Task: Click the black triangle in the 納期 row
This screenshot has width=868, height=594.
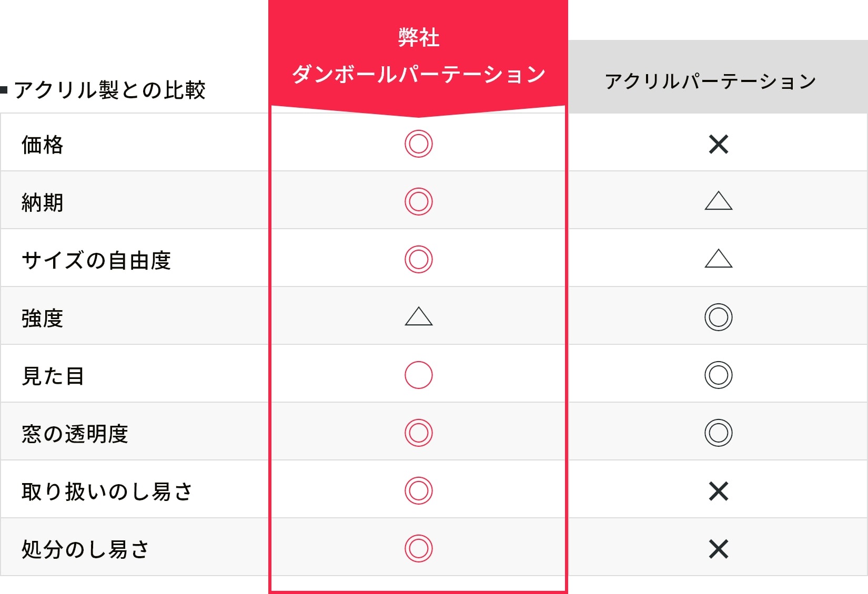Action: (719, 201)
